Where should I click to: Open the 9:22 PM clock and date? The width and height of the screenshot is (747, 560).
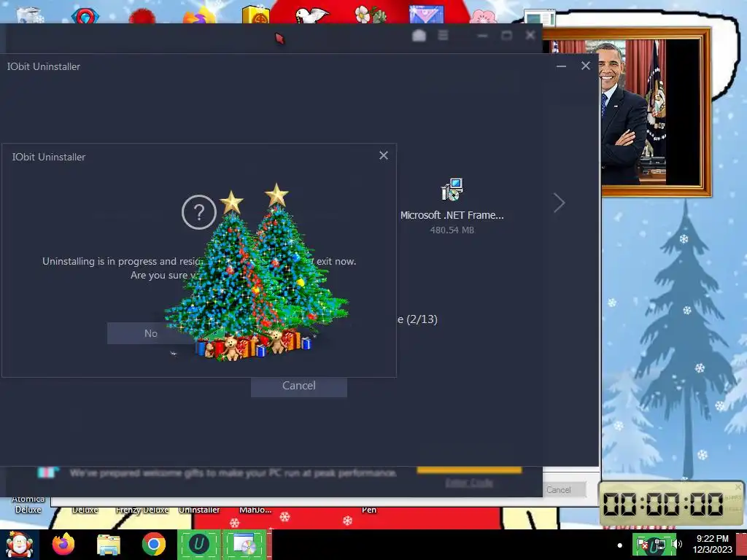[x=712, y=544]
